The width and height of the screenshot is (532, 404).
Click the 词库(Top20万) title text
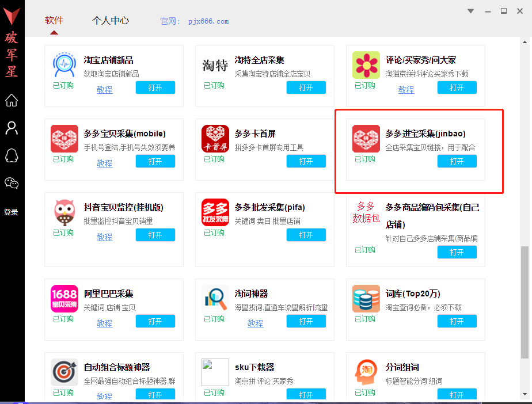[x=413, y=294]
